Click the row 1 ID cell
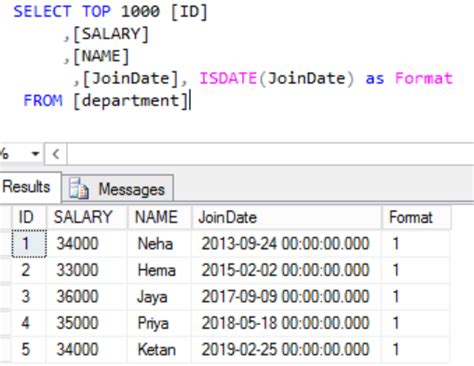This screenshot has width=474, height=366. (29, 244)
